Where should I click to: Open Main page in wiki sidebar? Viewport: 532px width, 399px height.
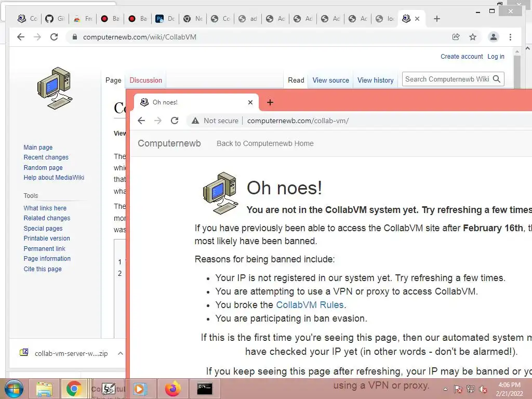pos(38,147)
